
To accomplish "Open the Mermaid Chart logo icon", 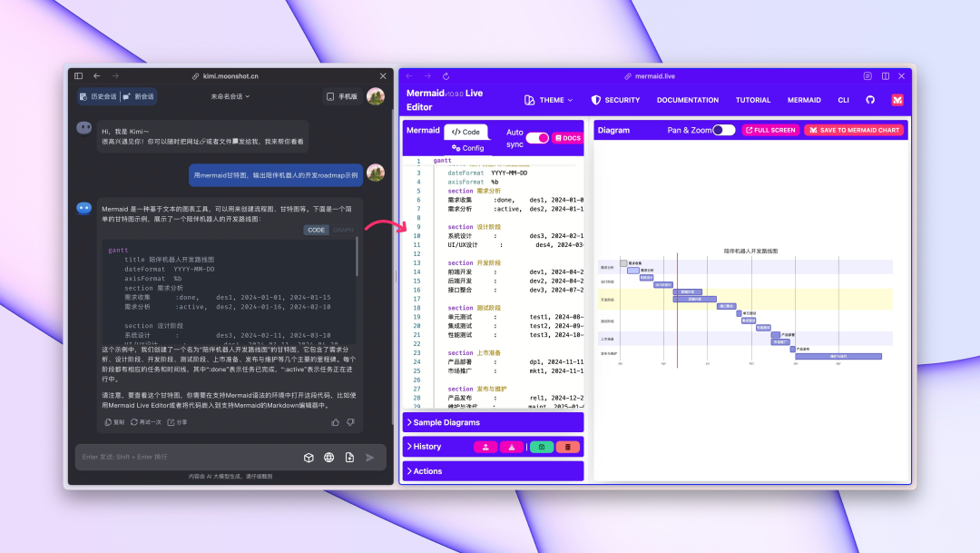I will (x=897, y=100).
